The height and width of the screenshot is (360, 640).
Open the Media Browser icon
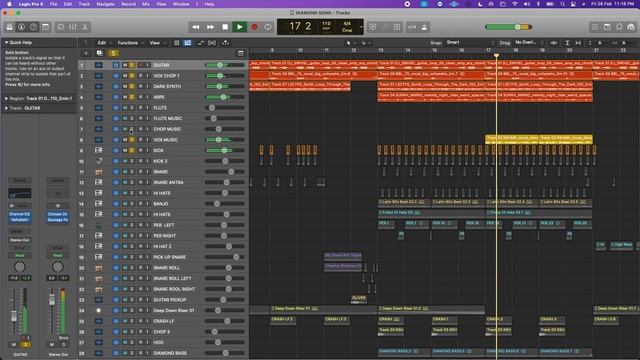pos(631,27)
